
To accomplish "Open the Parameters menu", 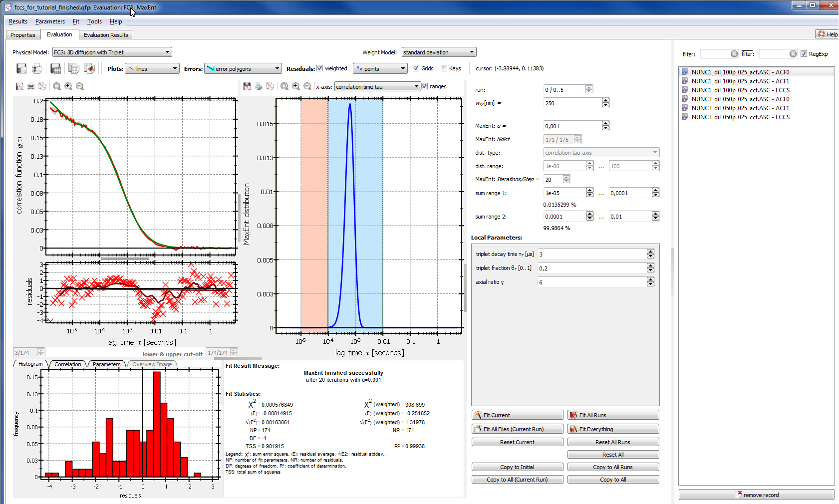I will (x=50, y=21).
